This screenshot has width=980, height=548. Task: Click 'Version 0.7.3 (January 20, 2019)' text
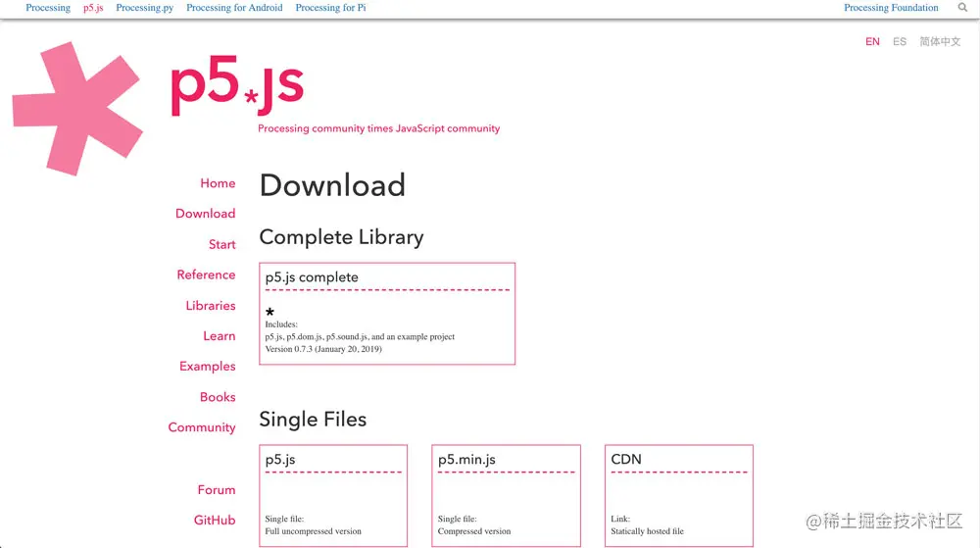point(323,349)
